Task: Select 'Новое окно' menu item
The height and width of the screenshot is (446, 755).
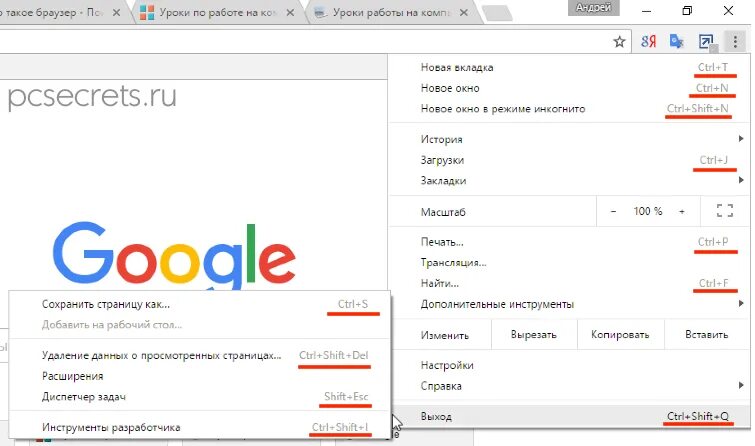Action: click(x=570, y=88)
